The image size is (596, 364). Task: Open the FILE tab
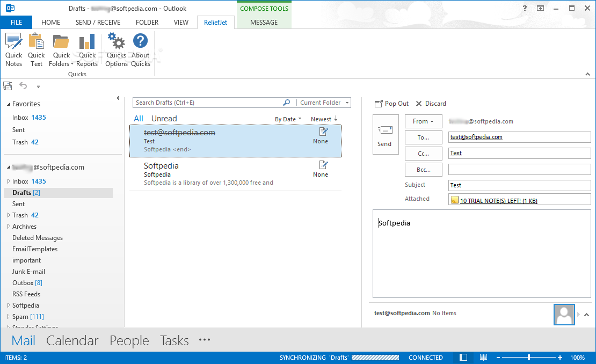(x=16, y=23)
